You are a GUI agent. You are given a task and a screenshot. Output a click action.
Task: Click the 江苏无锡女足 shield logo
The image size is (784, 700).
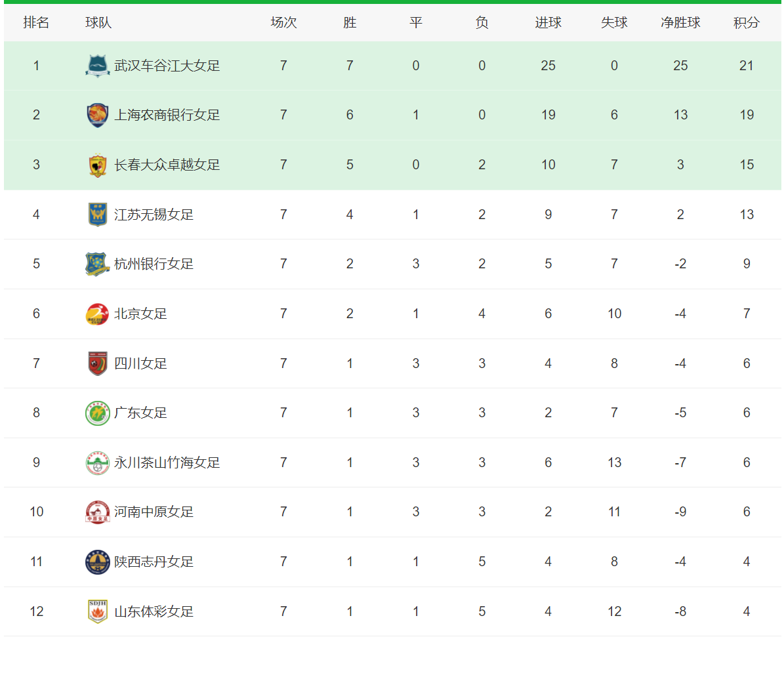pyautogui.click(x=98, y=215)
